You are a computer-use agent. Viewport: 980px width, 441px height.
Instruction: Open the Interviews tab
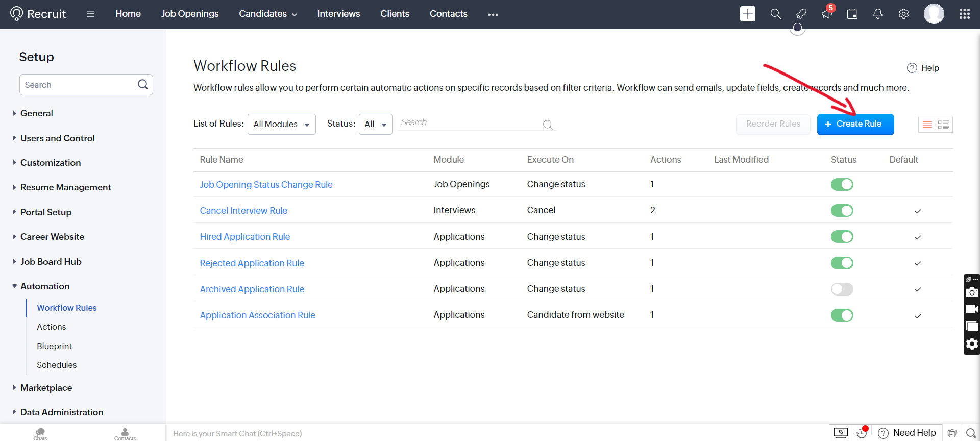[x=338, y=14]
